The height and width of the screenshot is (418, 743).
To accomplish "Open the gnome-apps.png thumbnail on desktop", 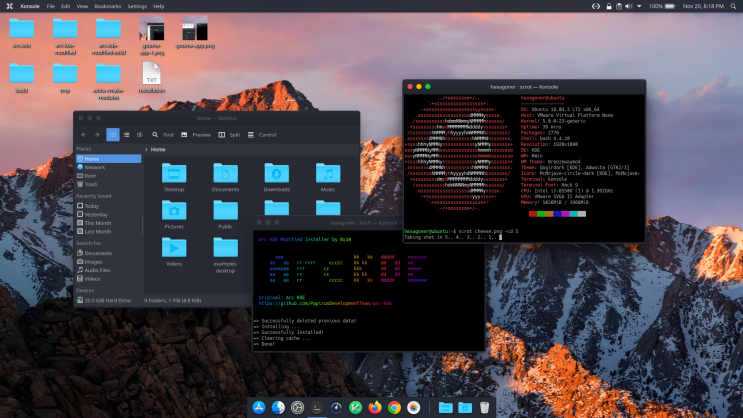I will click(x=195, y=32).
